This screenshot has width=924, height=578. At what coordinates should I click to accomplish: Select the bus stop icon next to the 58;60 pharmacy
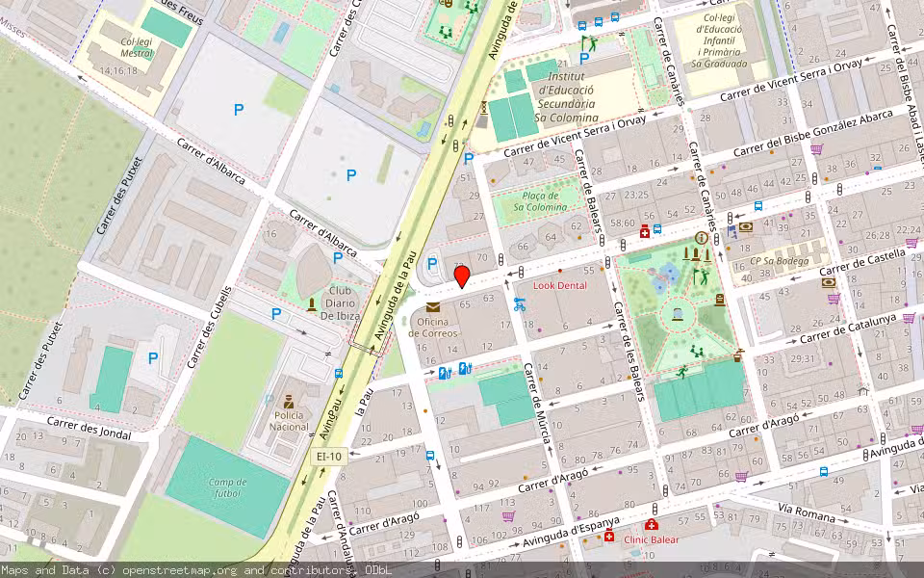pos(657,229)
